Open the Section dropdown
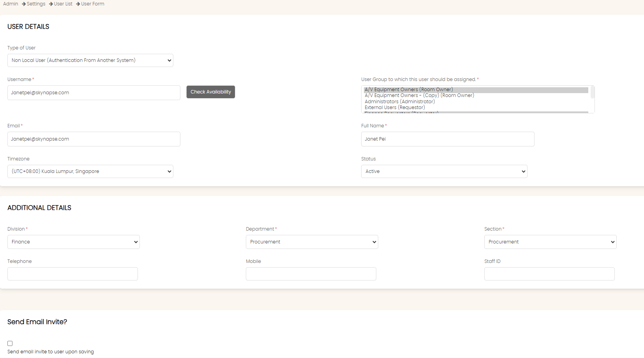 (550, 242)
